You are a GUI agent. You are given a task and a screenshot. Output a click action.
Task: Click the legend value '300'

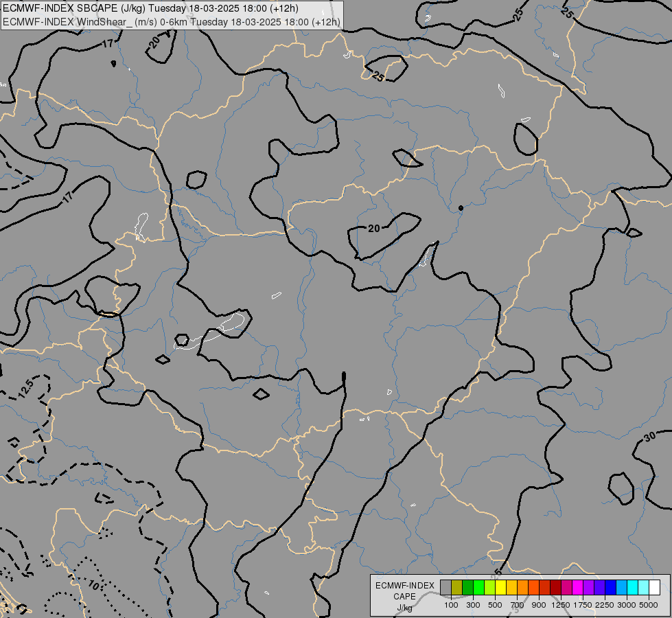pos(473,605)
